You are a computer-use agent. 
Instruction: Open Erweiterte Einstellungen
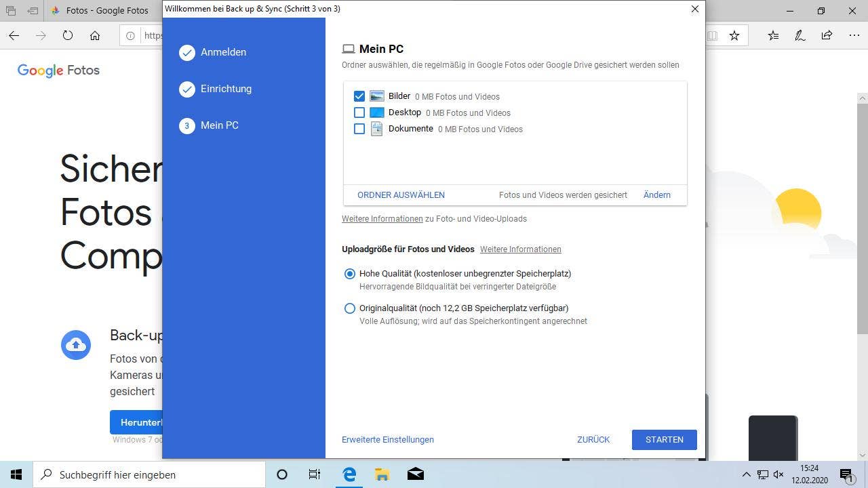[x=387, y=439]
